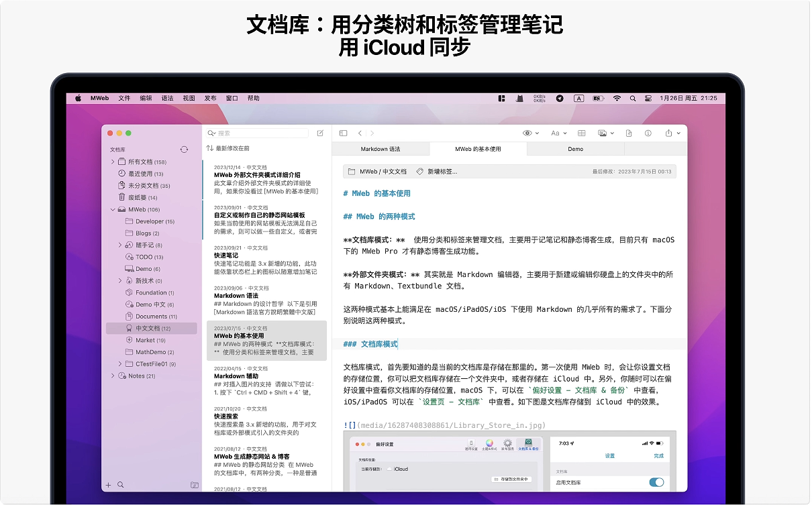The height and width of the screenshot is (505, 812).
Task: Click the library sync icon in sidebar
Action: coord(184,150)
